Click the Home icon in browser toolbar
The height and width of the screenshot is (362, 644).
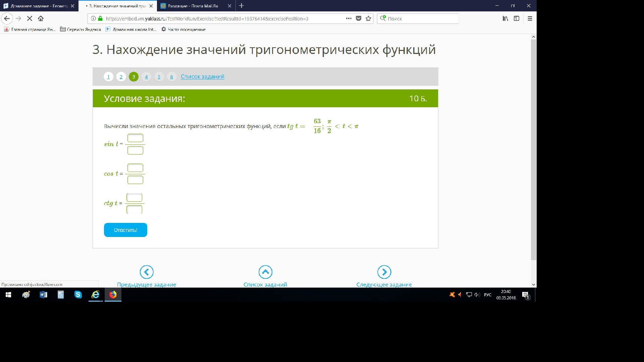(x=41, y=18)
